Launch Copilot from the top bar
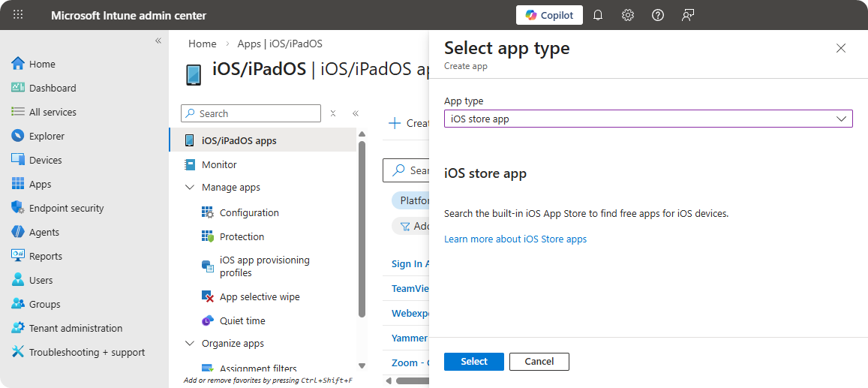Image resolution: width=868 pixels, height=388 pixels. point(549,15)
